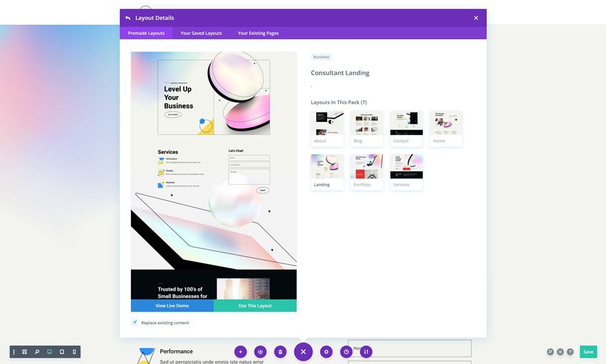Click the purple save-to-library power icon
Viewport: 606px width, 364px height.
tap(260, 352)
